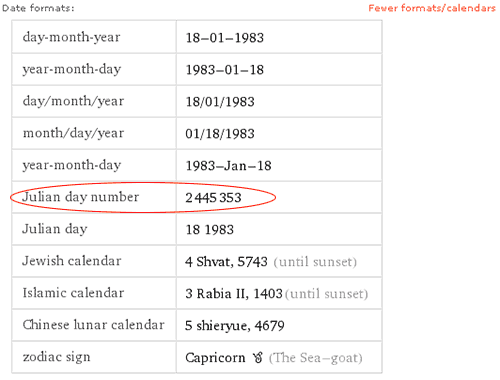Click the Date formats heading
The height and width of the screenshot is (380, 500).
pos(38,8)
